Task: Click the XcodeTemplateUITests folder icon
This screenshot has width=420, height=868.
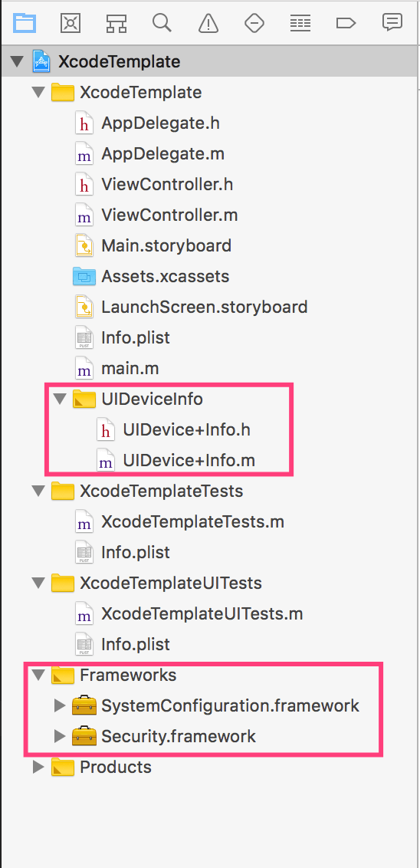Action: tap(63, 583)
